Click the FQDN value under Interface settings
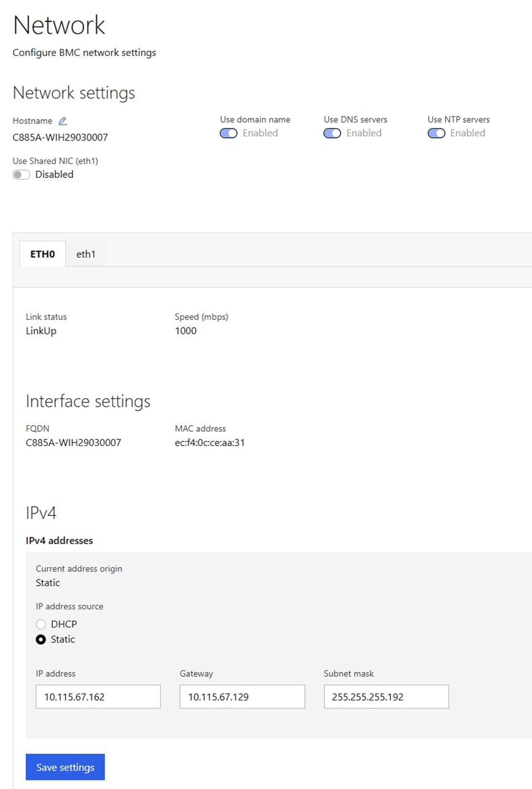 click(74, 442)
